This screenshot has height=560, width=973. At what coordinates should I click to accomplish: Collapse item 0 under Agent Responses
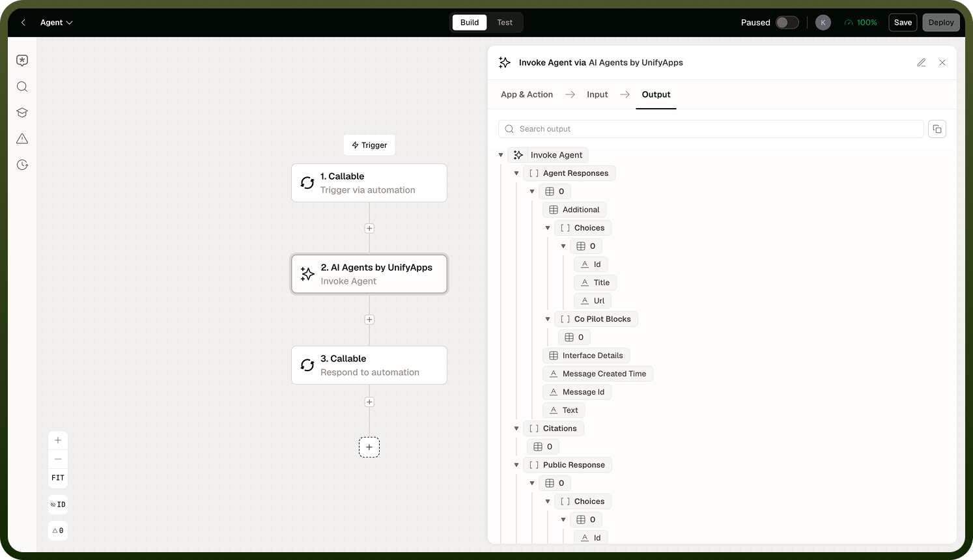point(532,191)
